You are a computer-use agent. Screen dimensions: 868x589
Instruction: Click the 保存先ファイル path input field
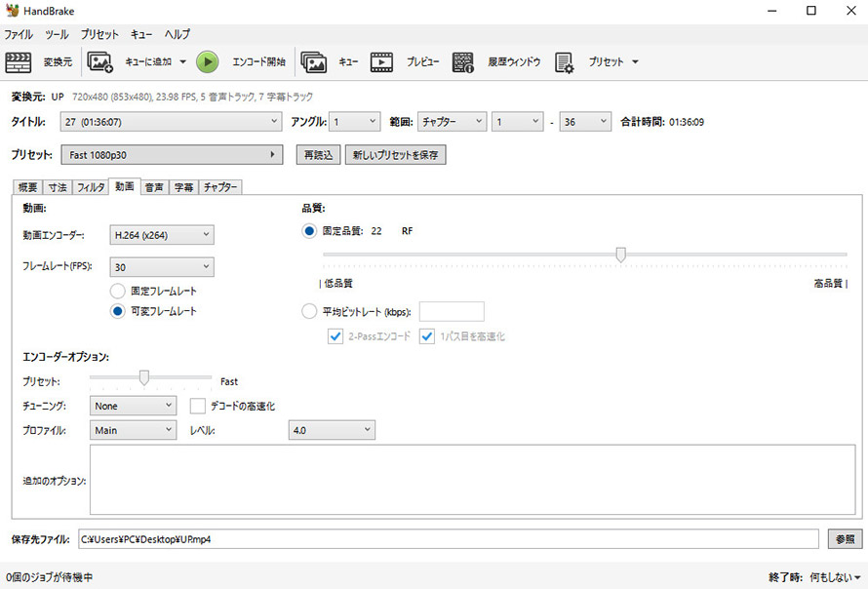pos(447,539)
